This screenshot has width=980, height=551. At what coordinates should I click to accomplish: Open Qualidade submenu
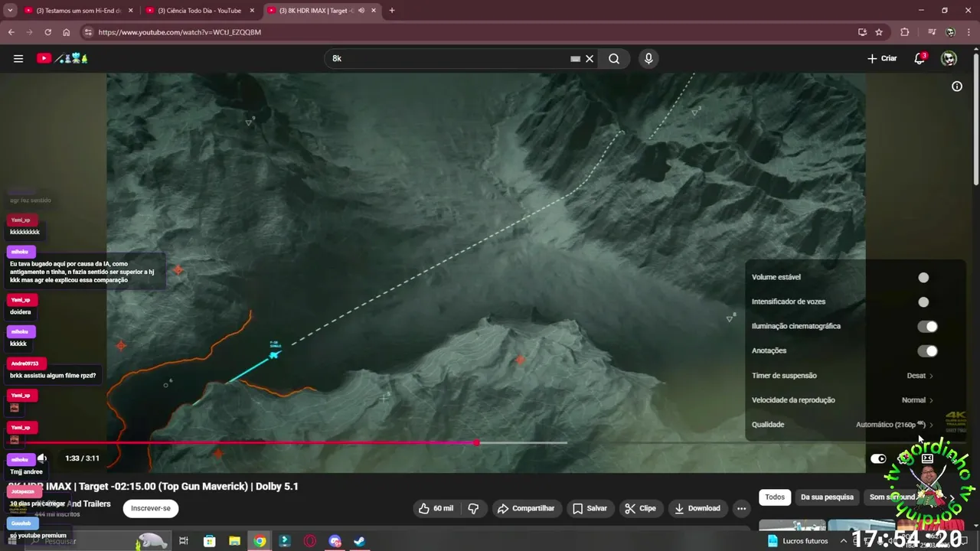842,425
